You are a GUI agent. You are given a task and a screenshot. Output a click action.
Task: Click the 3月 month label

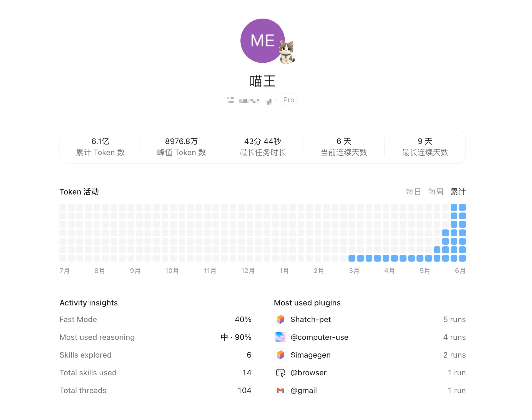[354, 270]
